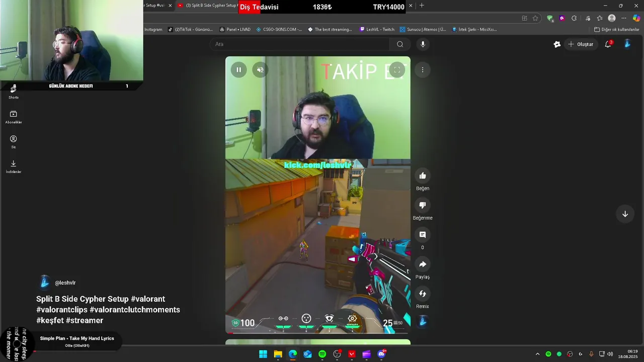Click the YouTube search magnifier button
Screen dimensions: 644x362
pos(400,44)
